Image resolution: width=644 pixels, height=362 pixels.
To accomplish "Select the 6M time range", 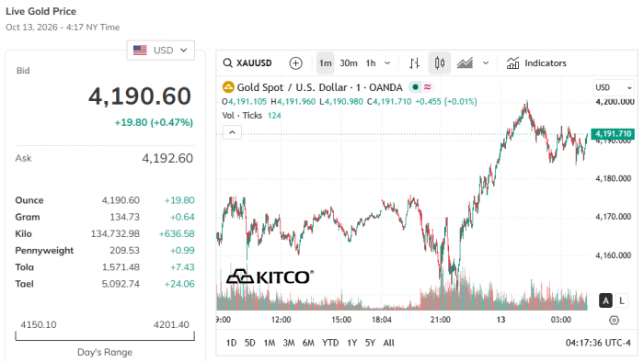I will (x=308, y=343).
